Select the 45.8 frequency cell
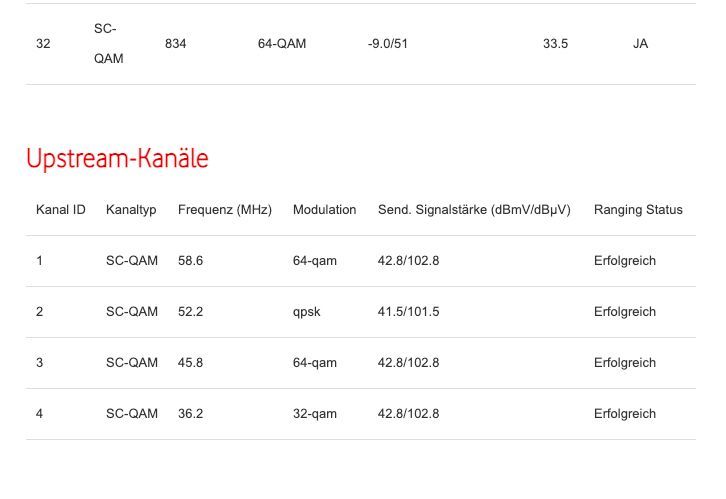Viewport: 726px width, 499px height. 190,363
